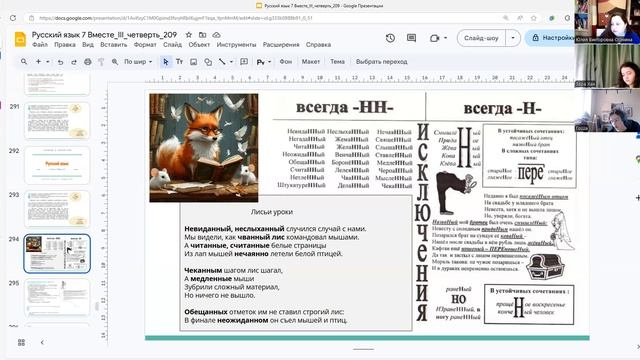Click the Фон background button
The width and height of the screenshot is (640, 360).
click(x=286, y=62)
